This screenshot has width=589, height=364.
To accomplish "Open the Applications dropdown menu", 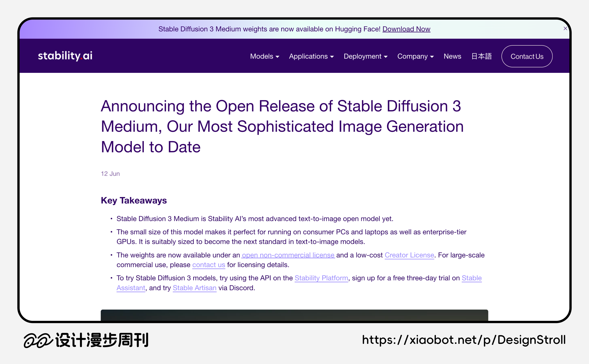I will tap(311, 56).
